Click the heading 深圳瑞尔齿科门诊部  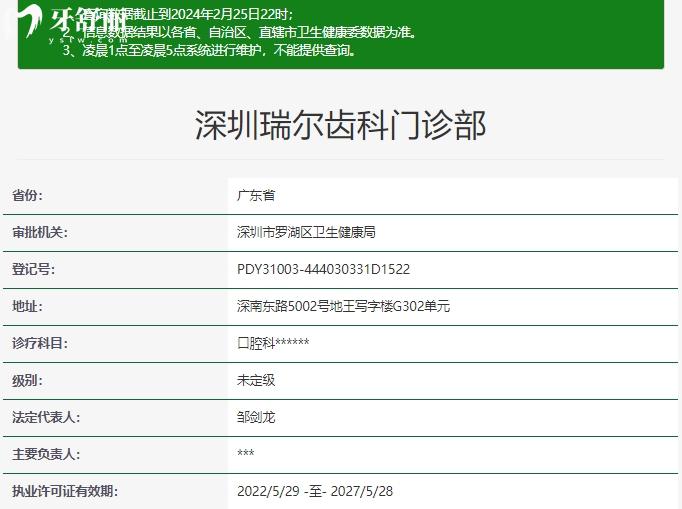coord(341,125)
